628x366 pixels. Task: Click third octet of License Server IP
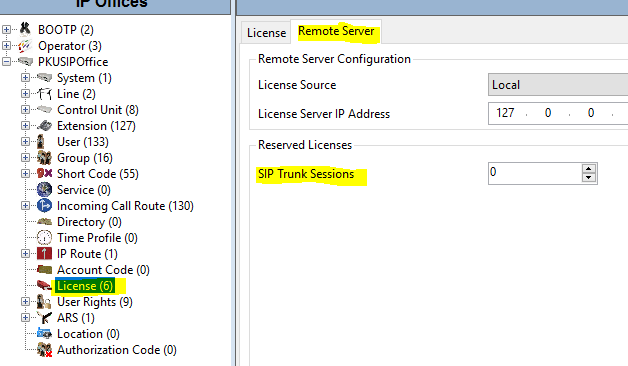[x=591, y=113]
